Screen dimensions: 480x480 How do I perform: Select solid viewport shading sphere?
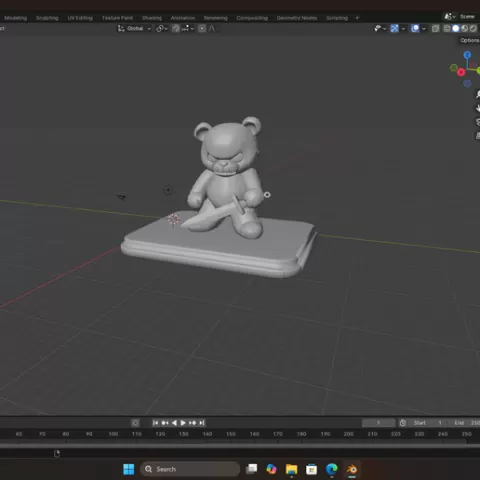pyautogui.click(x=456, y=29)
